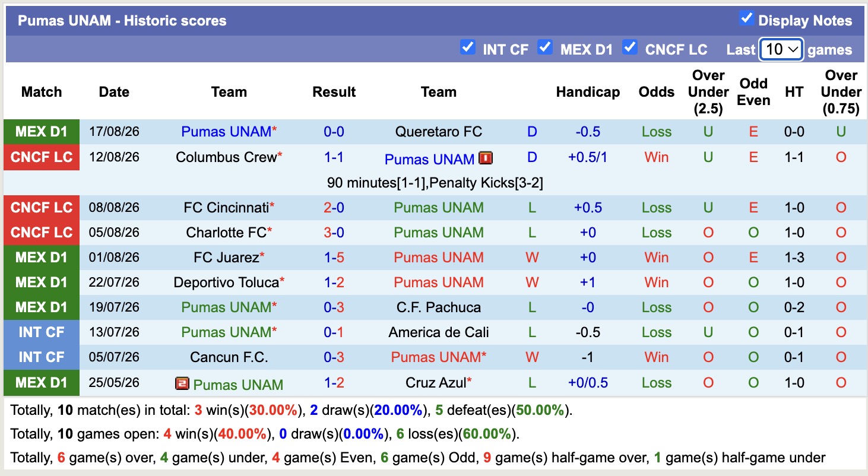Click the 3-0 result of Charlotte FC match
The image size is (868, 476).
[x=334, y=233]
